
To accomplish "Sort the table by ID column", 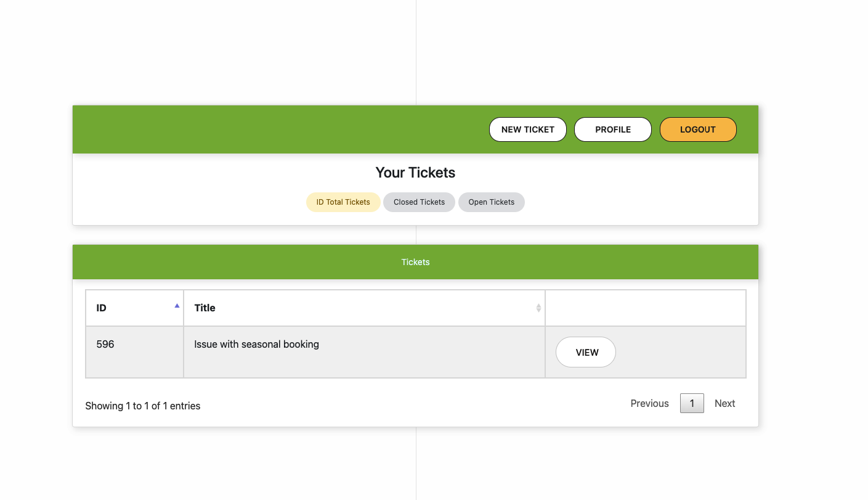I will pyautogui.click(x=135, y=308).
